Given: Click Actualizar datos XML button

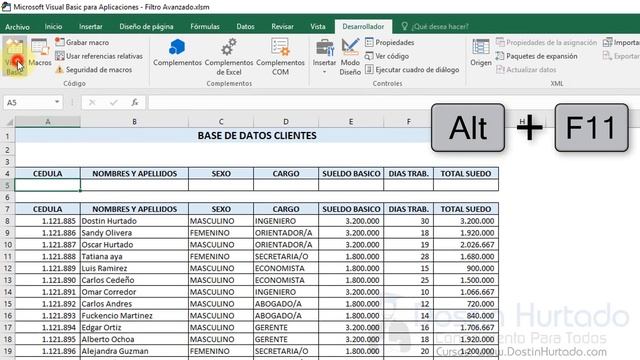Looking at the screenshot, I should (526, 70).
